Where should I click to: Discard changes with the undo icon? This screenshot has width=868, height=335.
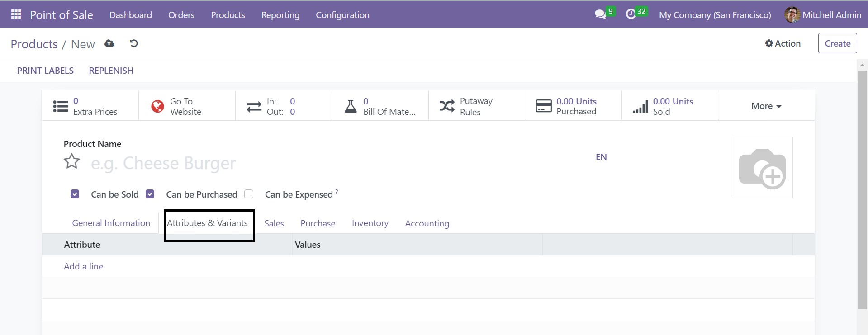pos(133,43)
